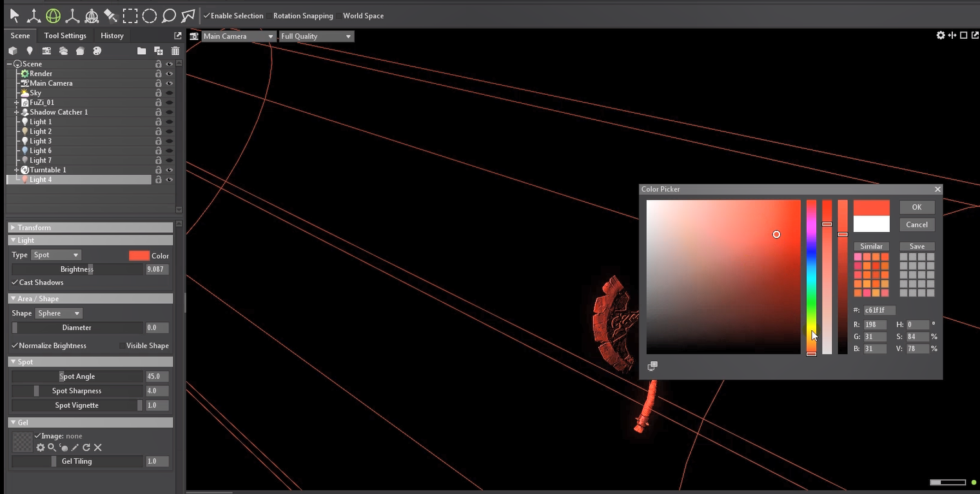Open the History tab
The width and height of the screenshot is (980, 494).
[x=112, y=35]
